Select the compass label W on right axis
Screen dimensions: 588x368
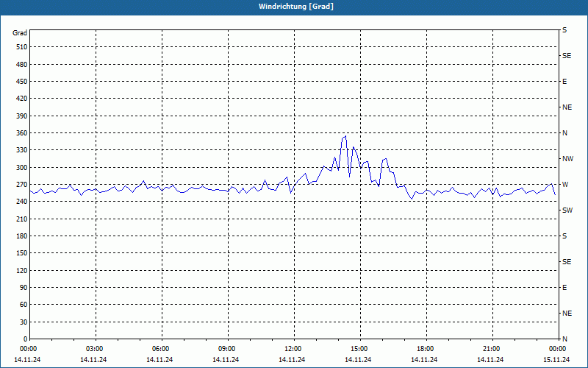click(565, 185)
